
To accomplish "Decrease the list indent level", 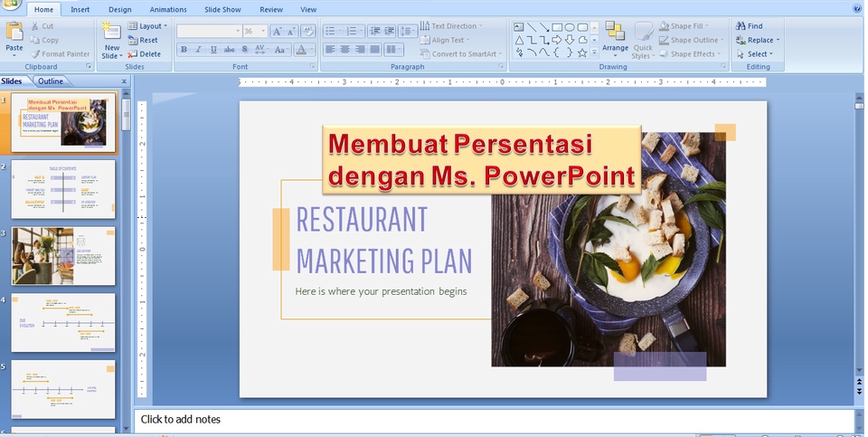I will [374, 31].
